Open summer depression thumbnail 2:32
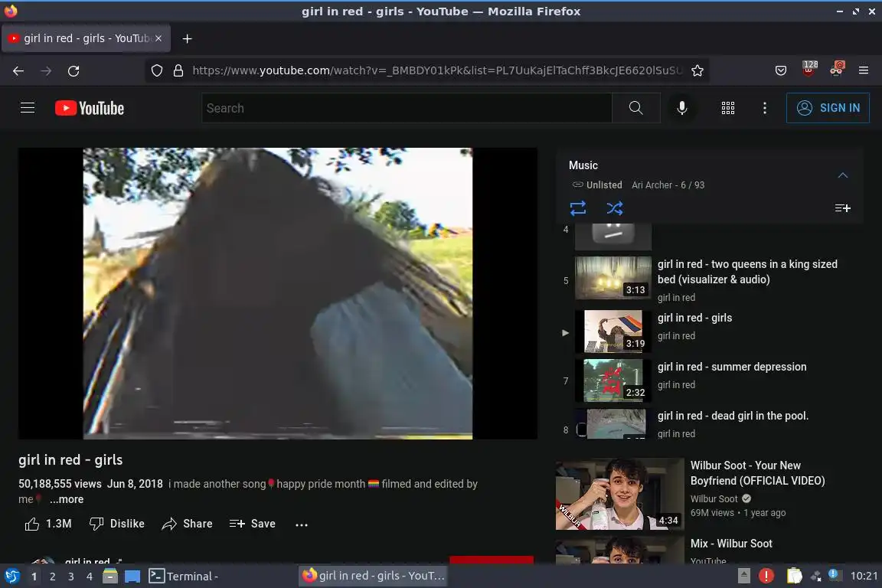Viewport: 882px width, 588px height. coord(613,381)
